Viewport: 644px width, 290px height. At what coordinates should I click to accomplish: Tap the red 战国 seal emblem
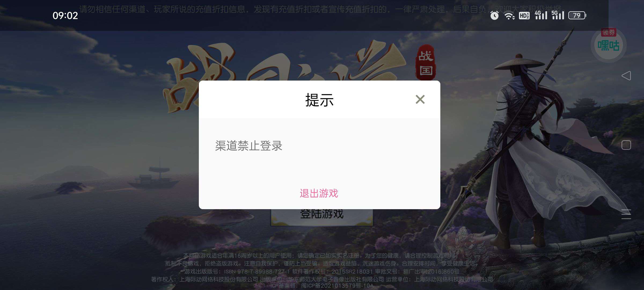coord(426,63)
